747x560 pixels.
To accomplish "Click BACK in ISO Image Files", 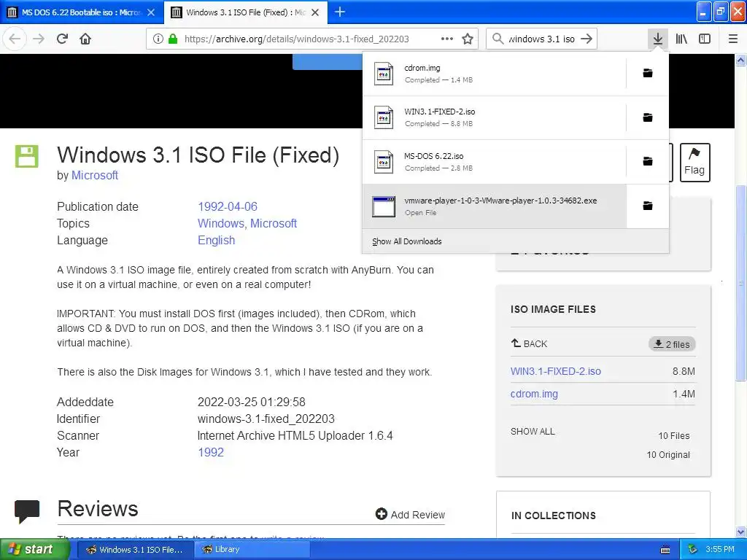I will [529, 343].
